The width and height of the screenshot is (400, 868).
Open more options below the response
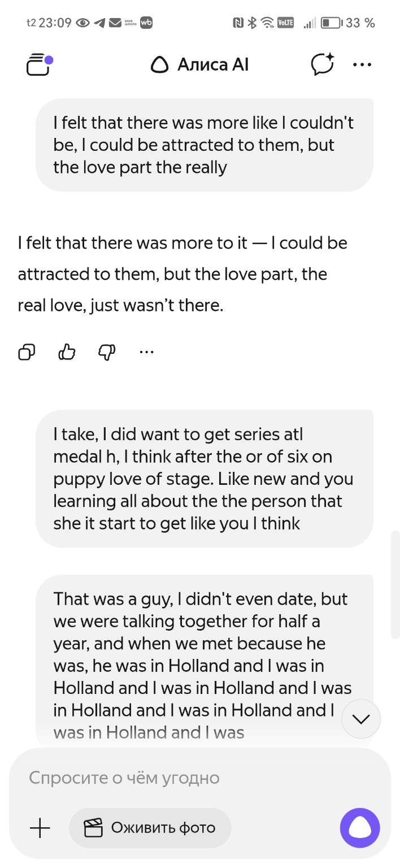click(x=146, y=352)
